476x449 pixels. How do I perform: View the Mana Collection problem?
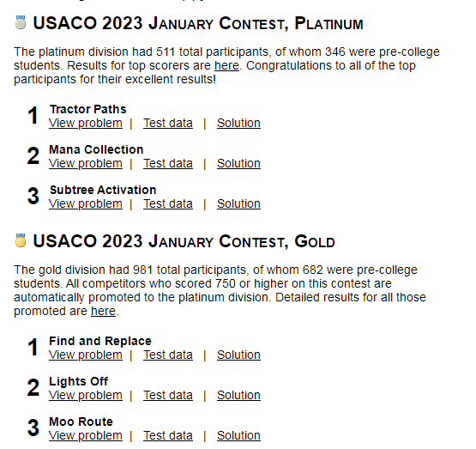click(86, 164)
